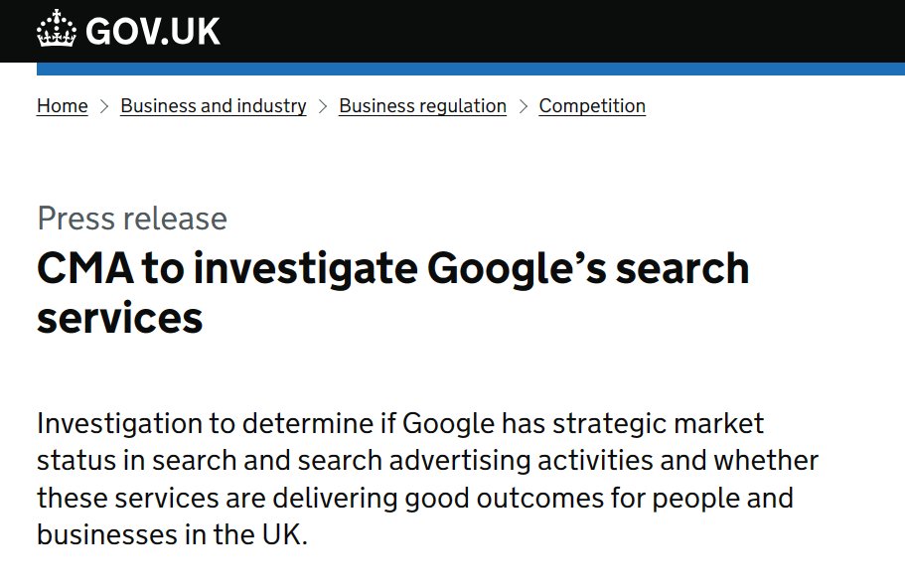The height and width of the screenshot is (588, 905).
Task: Click the word services in the headline
Action: point(119,319)
